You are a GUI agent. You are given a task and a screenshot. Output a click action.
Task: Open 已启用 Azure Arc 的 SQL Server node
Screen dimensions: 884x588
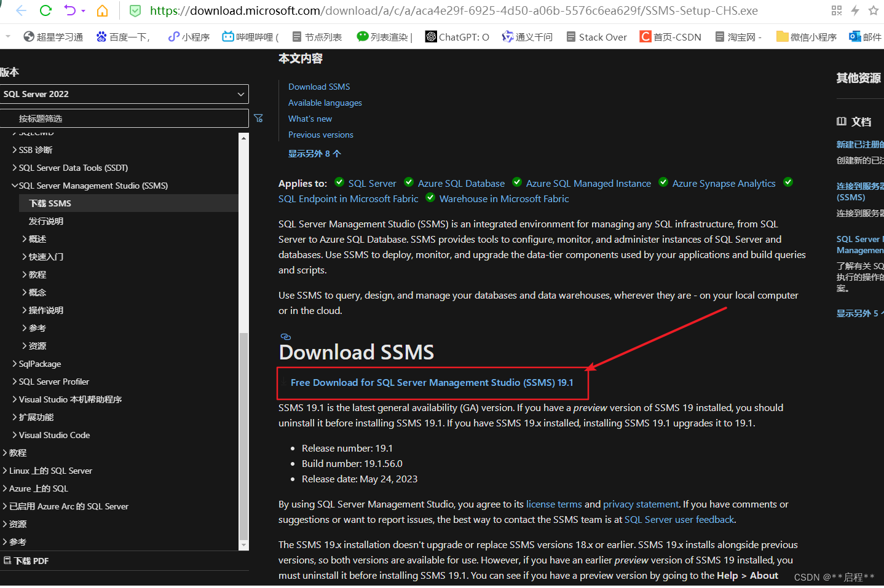click(x=68, y=506)
